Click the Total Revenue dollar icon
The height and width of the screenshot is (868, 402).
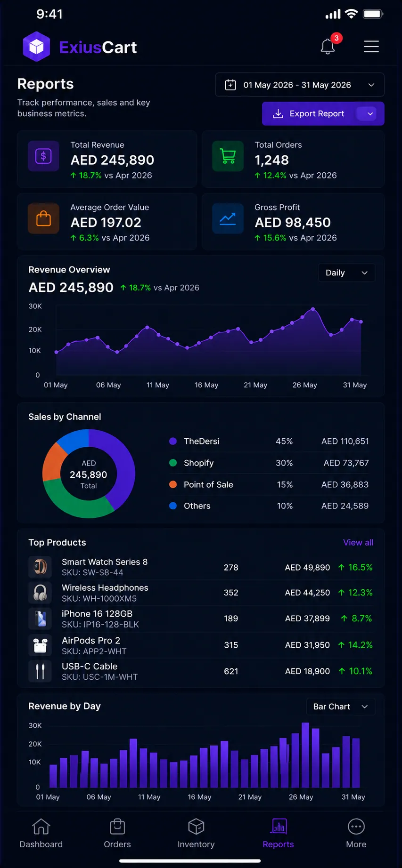43,156
